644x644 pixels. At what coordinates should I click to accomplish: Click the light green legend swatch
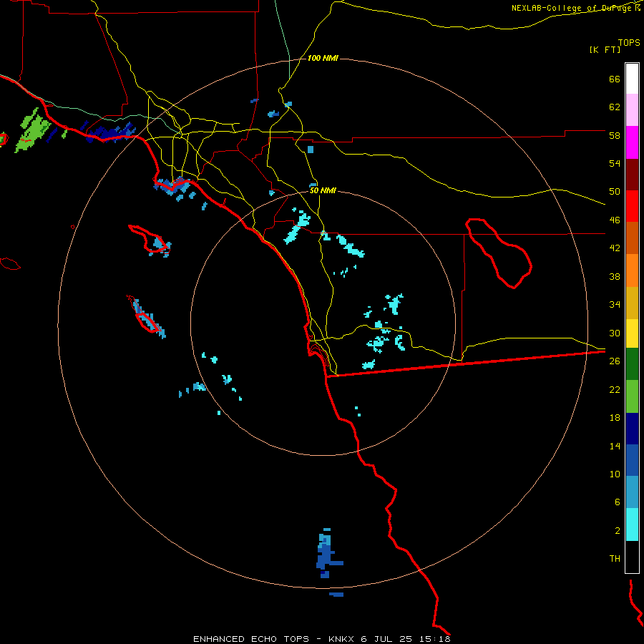point(632,396)
